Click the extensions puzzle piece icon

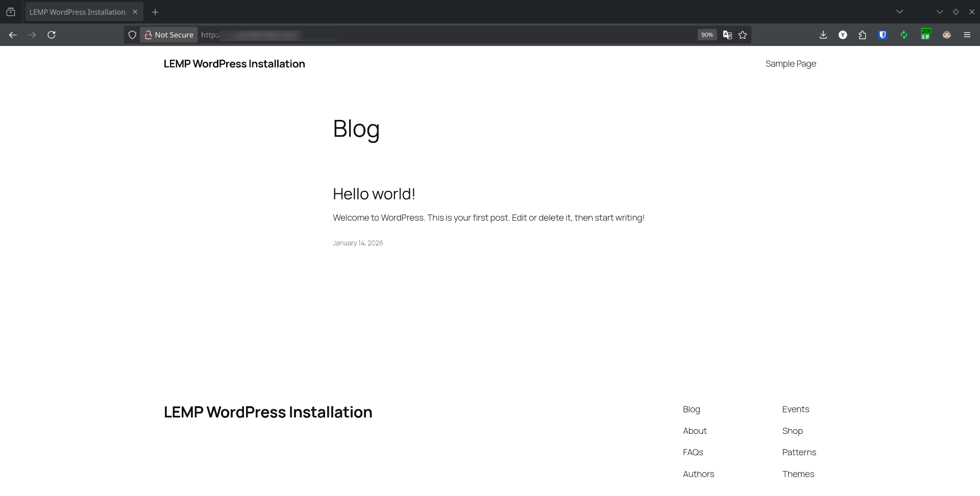coord(863,35)
